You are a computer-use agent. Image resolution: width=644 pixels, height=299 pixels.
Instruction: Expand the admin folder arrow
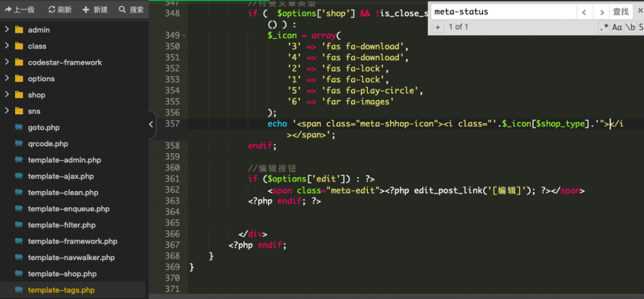(x=7, y=30)
